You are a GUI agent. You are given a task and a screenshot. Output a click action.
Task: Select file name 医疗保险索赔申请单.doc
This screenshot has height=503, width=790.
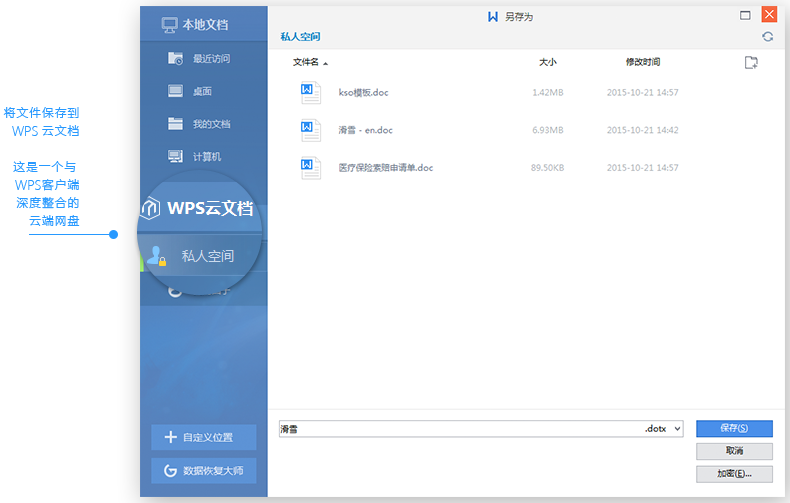point(385,168)
